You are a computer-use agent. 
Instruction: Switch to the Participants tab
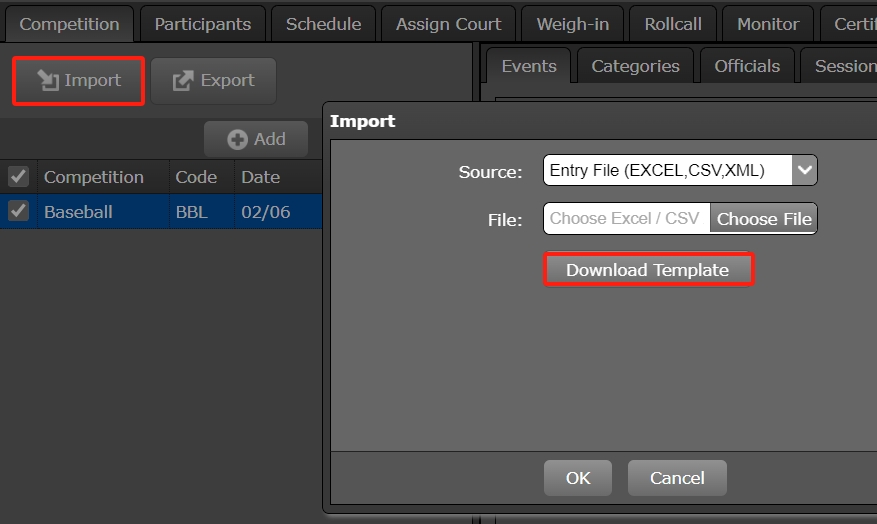point(202,24)
